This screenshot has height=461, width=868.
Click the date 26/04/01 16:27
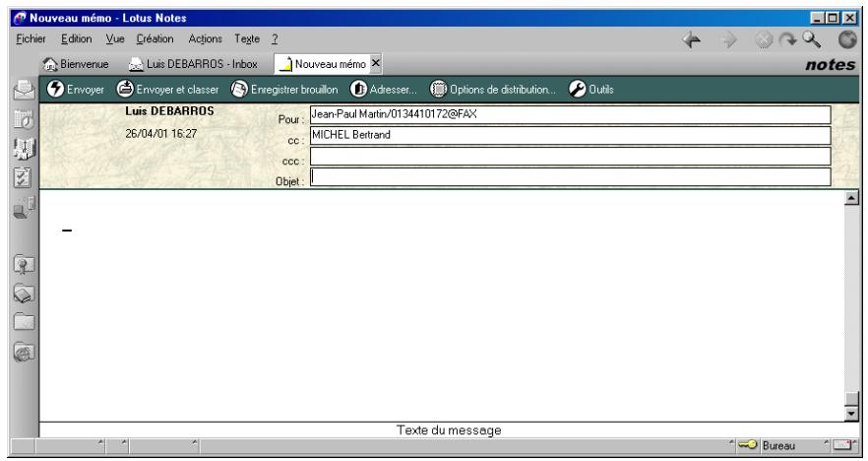click(x=161, y=134)
